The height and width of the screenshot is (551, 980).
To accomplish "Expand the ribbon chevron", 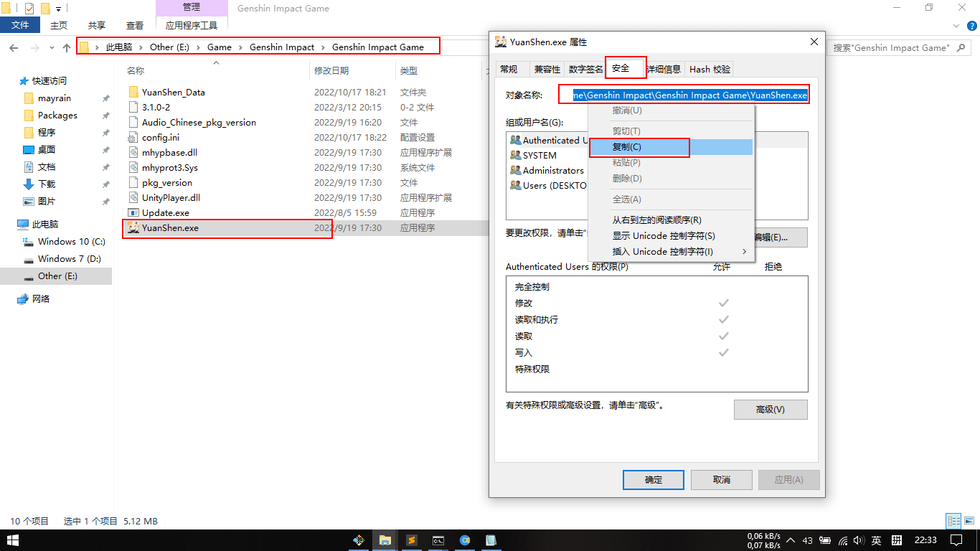I will tap(955, 25).
